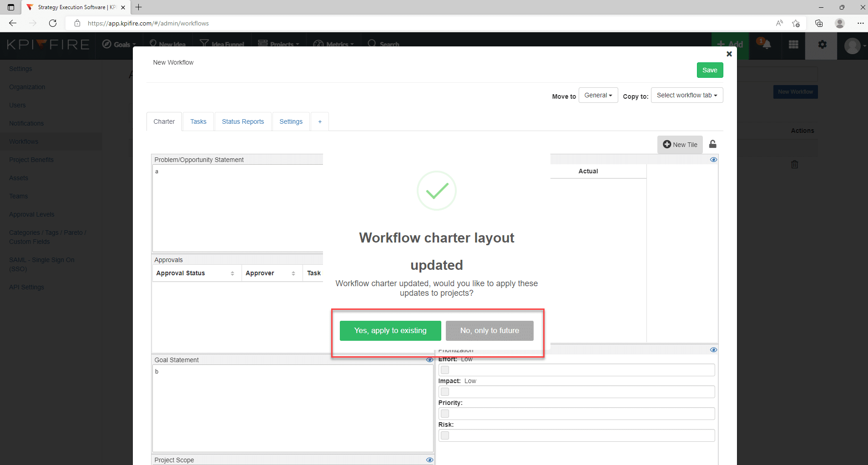Select the Task column header
868x465 pixels.
tap(313, 273)
